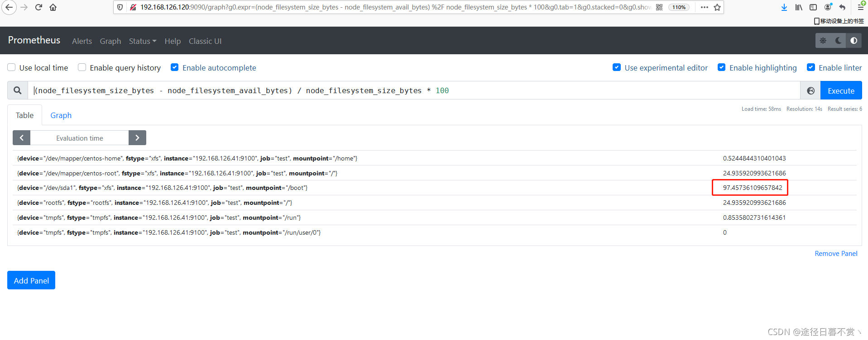This screenshot has height=340, width=868.
Task: Select the /run/user/0 mountpoint row
Action: pyautogui.click(x=435, y=232)
